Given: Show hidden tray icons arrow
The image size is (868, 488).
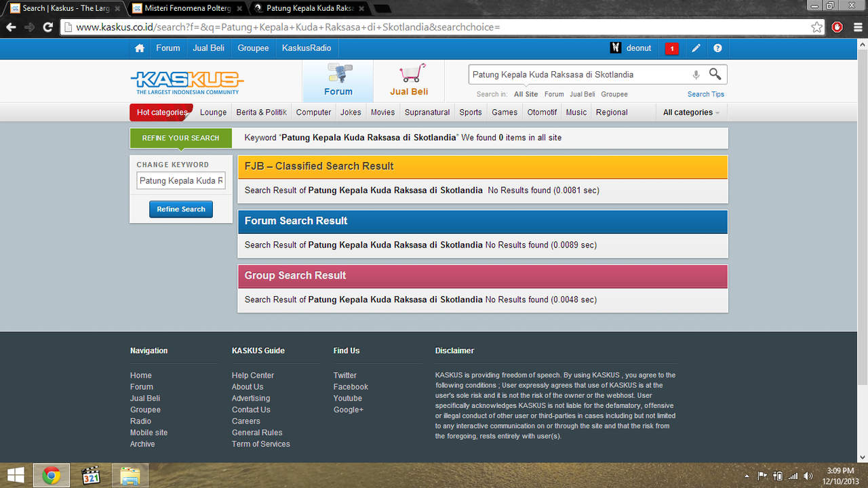Looking at the screenshot, I should 747,476.
